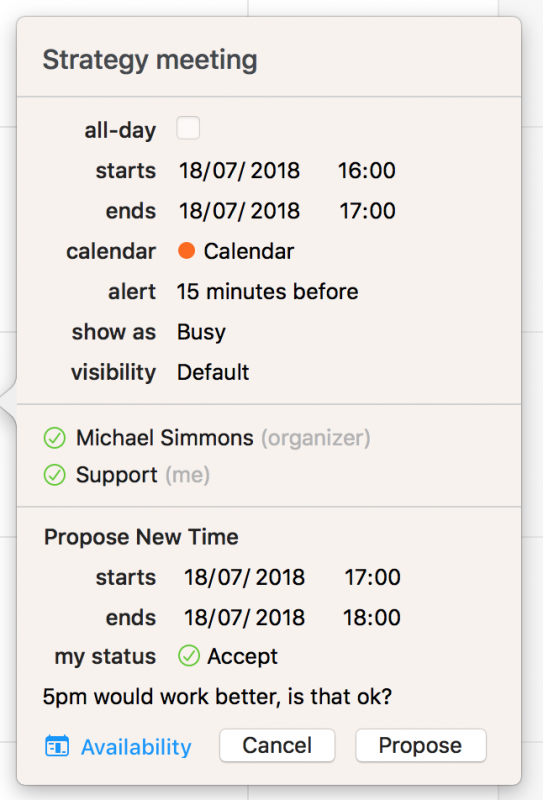Select the event start time 16:00
The width and height of the screenshot is (543, 800).
tap(366, 170)
